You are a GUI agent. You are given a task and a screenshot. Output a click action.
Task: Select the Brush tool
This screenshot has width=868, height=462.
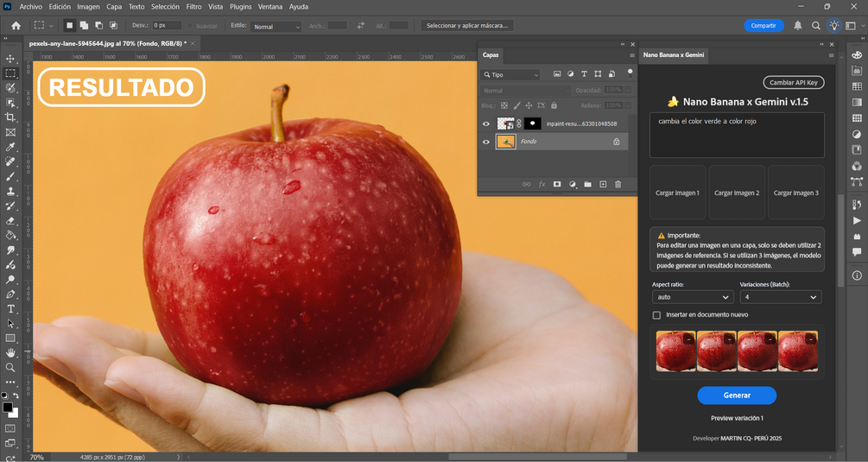coord(10,176)
